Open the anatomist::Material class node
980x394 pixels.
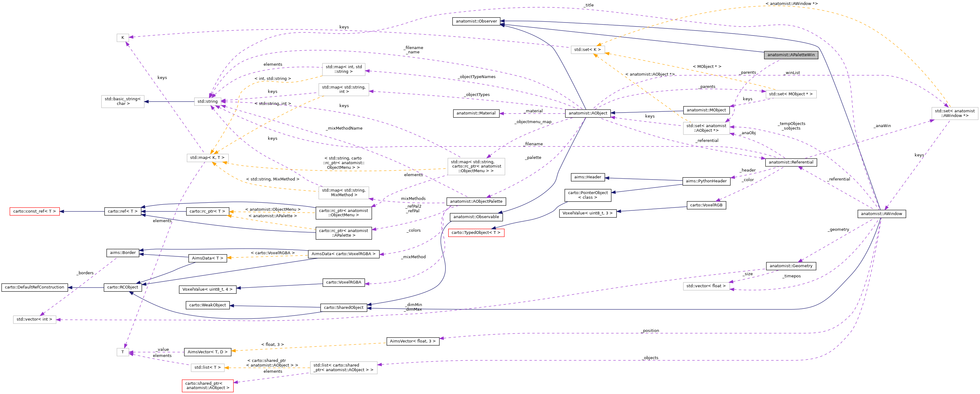[476, 114]
